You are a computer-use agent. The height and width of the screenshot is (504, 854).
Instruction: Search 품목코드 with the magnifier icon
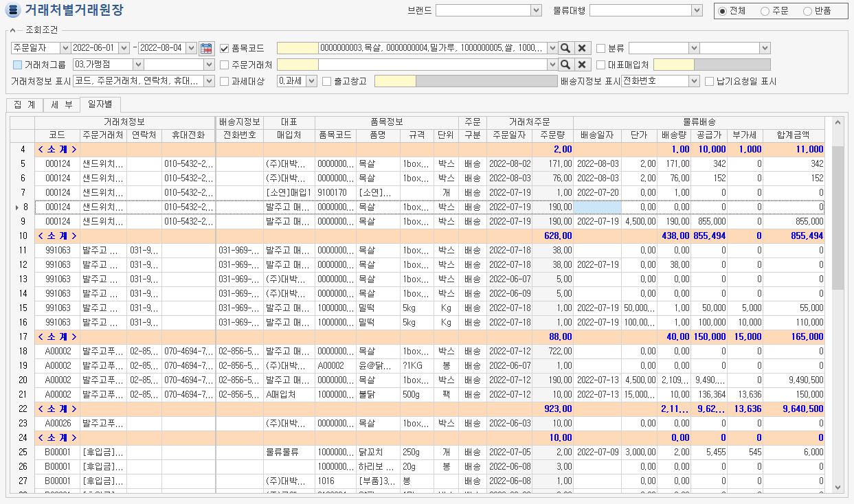[x=565, y=48]
